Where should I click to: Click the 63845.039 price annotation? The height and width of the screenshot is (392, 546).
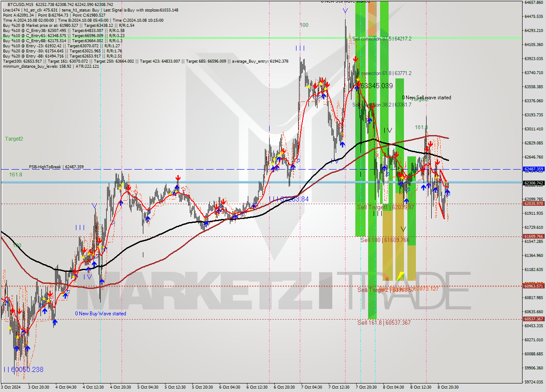click(375, 86)
